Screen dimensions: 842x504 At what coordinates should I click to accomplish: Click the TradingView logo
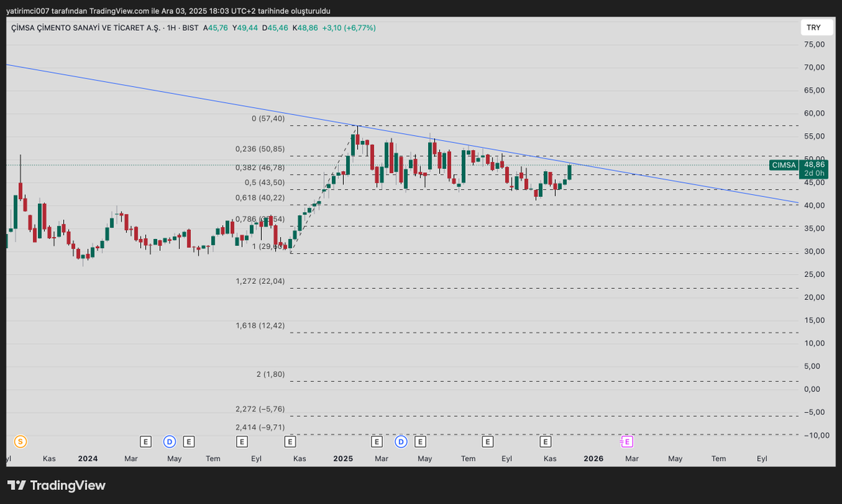coord(56,485)
